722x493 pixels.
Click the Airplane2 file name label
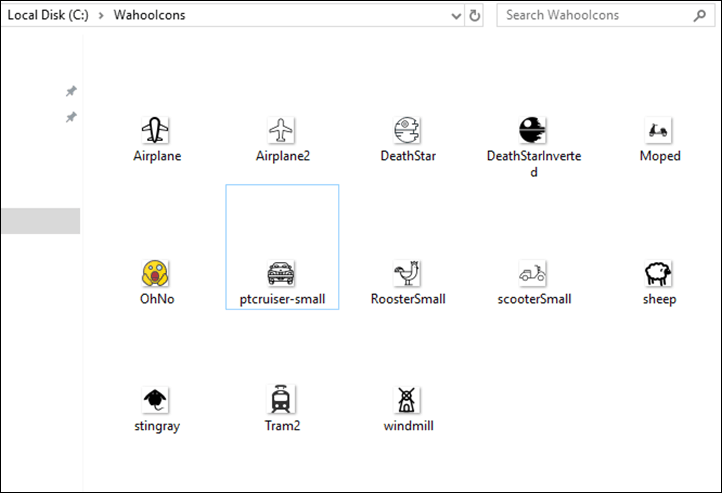point(283,156)
